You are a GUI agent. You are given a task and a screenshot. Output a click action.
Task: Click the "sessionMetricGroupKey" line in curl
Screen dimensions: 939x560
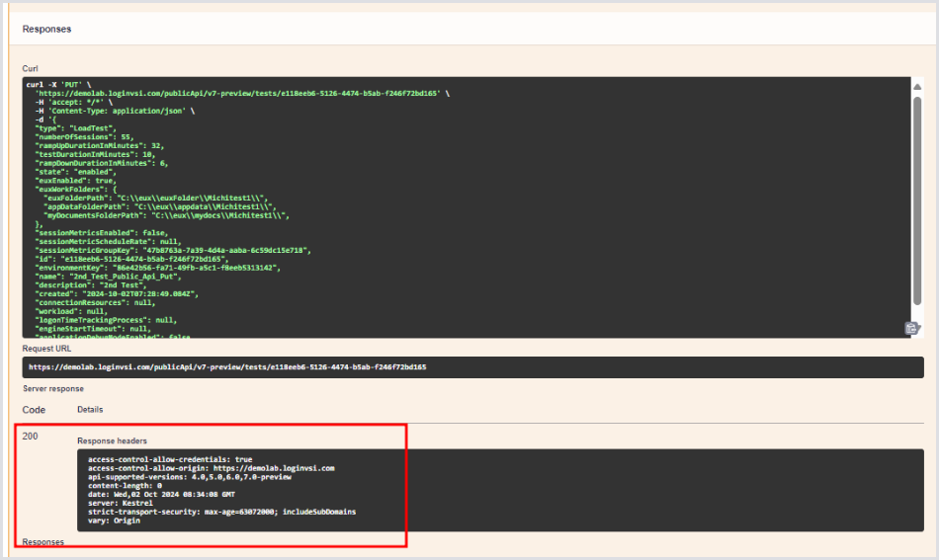point(172,250)
